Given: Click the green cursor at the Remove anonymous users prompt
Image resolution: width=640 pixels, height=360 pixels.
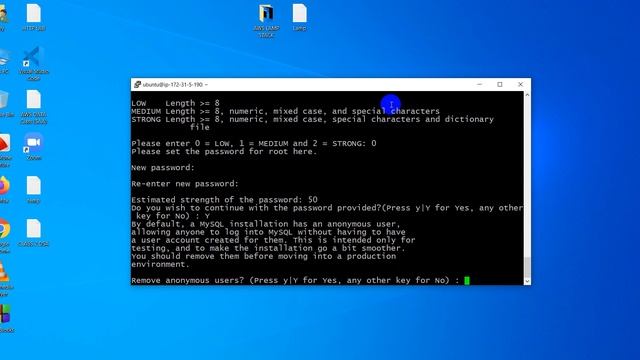Looking at the screenshot, I should [x=467, y=280].
